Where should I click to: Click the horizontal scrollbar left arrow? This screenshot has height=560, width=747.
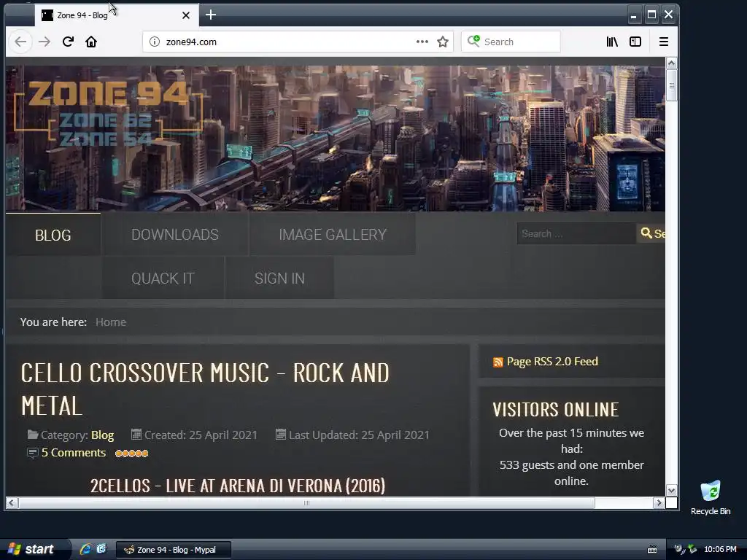pos(12,503)
